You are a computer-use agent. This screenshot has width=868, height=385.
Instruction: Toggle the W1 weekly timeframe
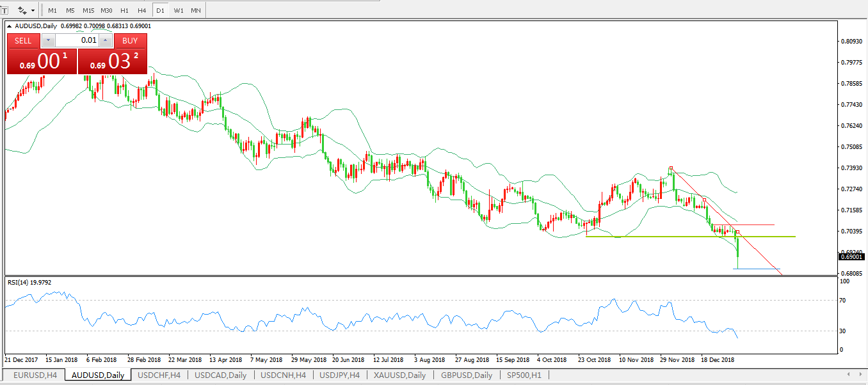pyautogui.click(x=179, y=10)
